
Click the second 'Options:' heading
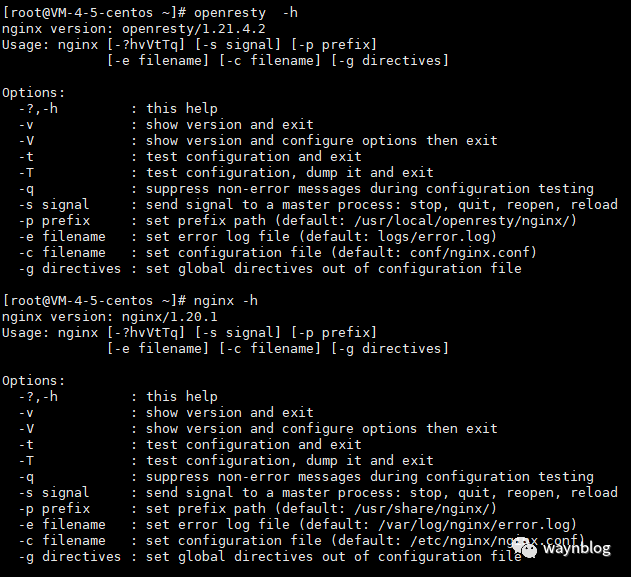(x=33, y=381)
